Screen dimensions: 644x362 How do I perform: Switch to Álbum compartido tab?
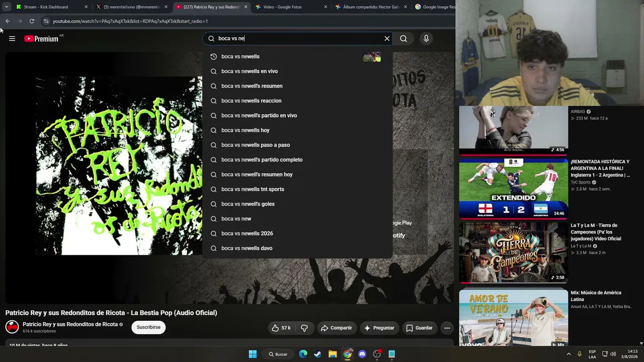[x=367, y=7]
